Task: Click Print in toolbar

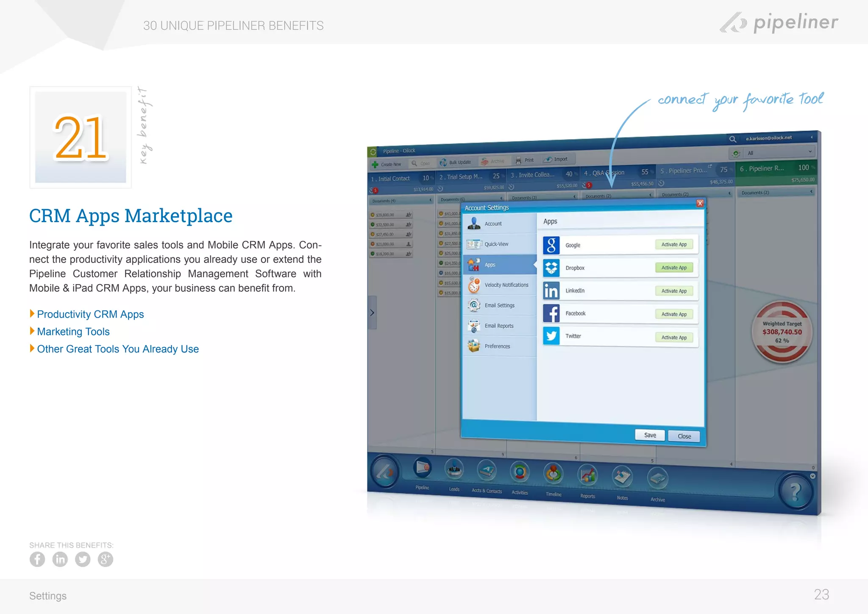Action: (x=525, y=160)
